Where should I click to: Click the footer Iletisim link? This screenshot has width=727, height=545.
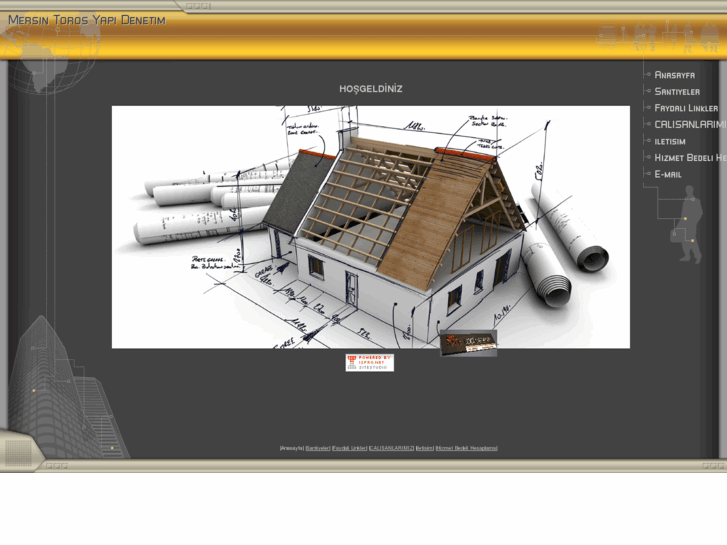tap(425, 448)
